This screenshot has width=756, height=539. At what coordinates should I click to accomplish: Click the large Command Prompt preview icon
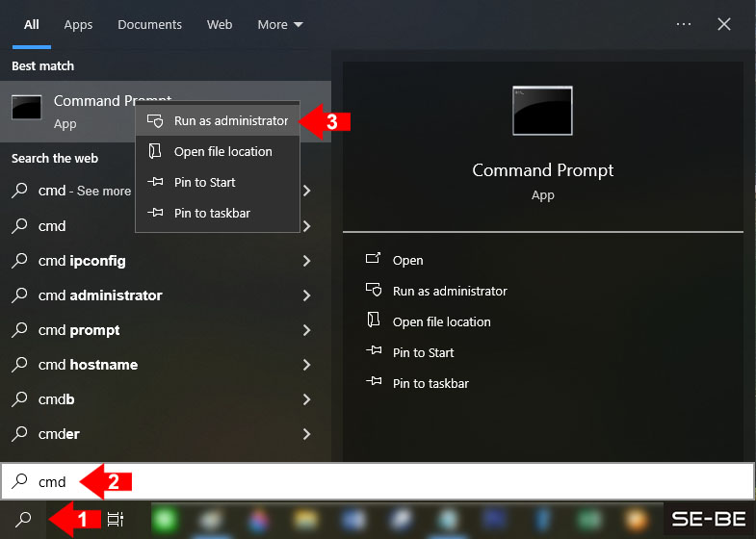[x=542, y=111]
